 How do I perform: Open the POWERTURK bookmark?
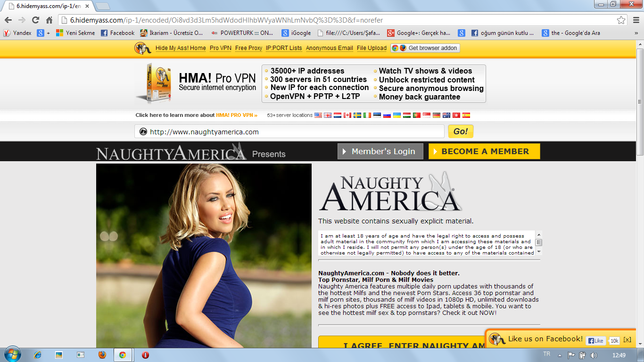[x=243, y=33]
